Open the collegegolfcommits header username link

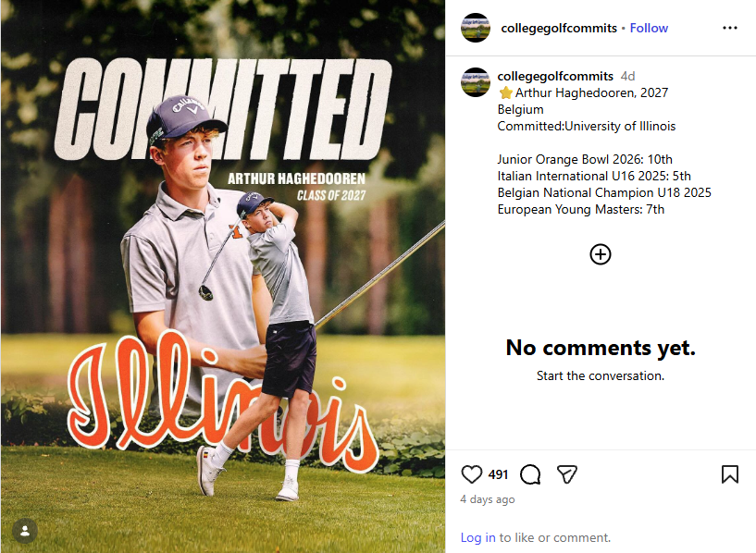pyautogui.click(x=559, y=28)
